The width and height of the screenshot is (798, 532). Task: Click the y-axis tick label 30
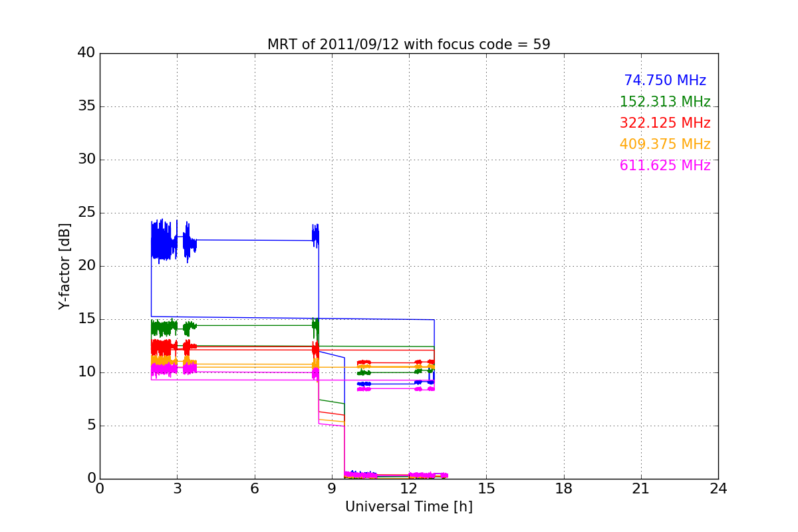pyautogui.click(x=86, y=160)
